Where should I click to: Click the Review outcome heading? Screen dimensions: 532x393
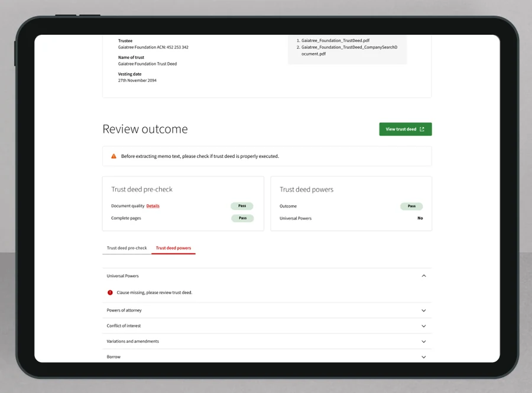tap(145, 129)
